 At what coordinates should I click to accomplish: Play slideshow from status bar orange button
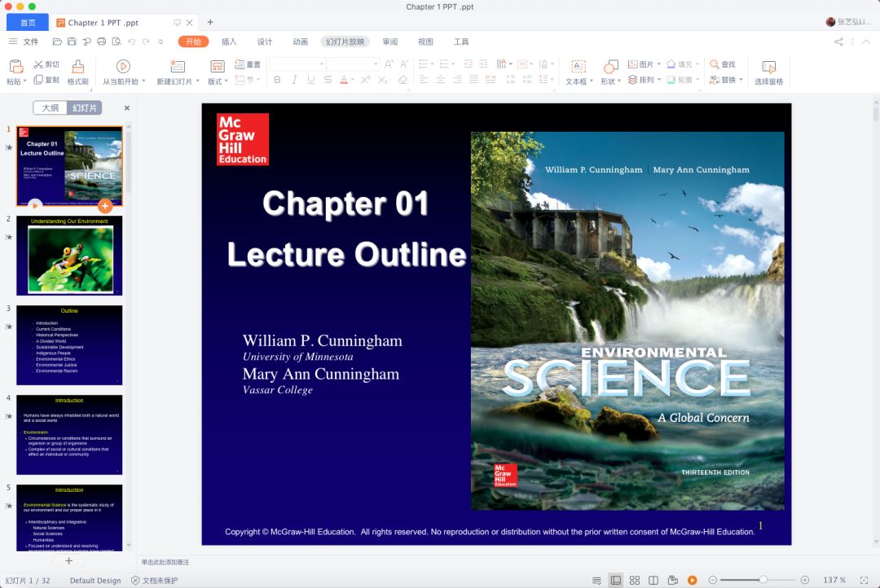(693, 580)
